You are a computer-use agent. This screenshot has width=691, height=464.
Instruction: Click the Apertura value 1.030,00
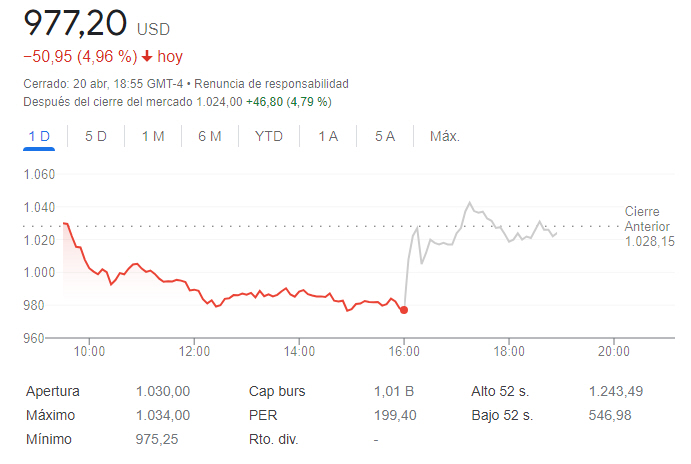click(x=163, y=392)
